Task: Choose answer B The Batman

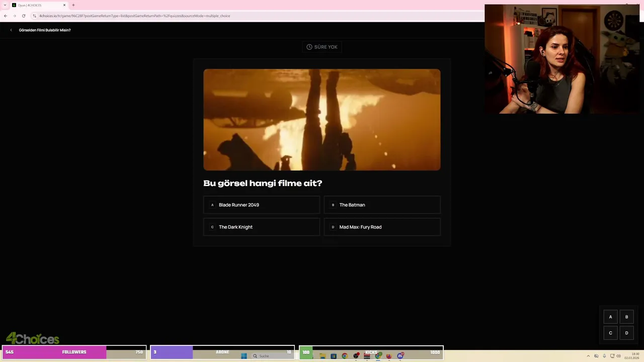Action: click(382, 205)
